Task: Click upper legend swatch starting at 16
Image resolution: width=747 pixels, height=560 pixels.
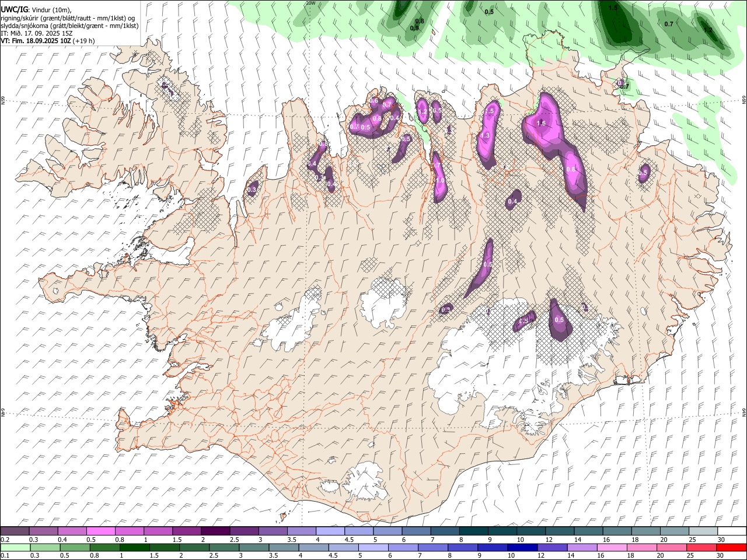Action: pyautogui.click(x=616, y=531)
